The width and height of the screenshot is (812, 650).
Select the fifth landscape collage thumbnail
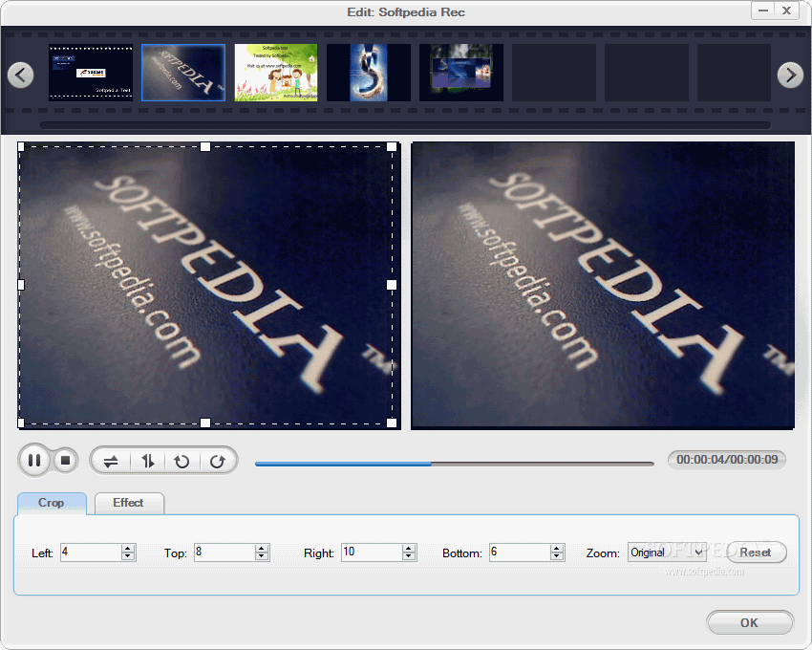tap(460, 73)
